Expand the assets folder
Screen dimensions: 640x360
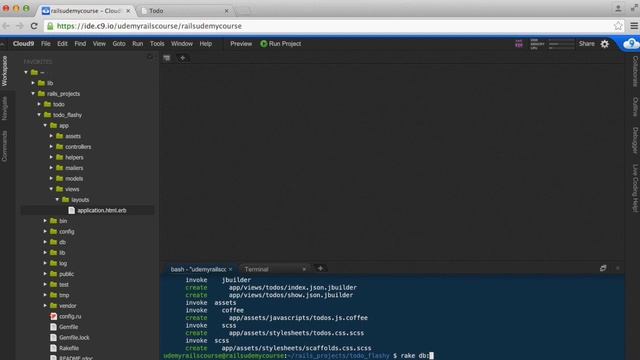pyautogui.click(x=51, y=136)
